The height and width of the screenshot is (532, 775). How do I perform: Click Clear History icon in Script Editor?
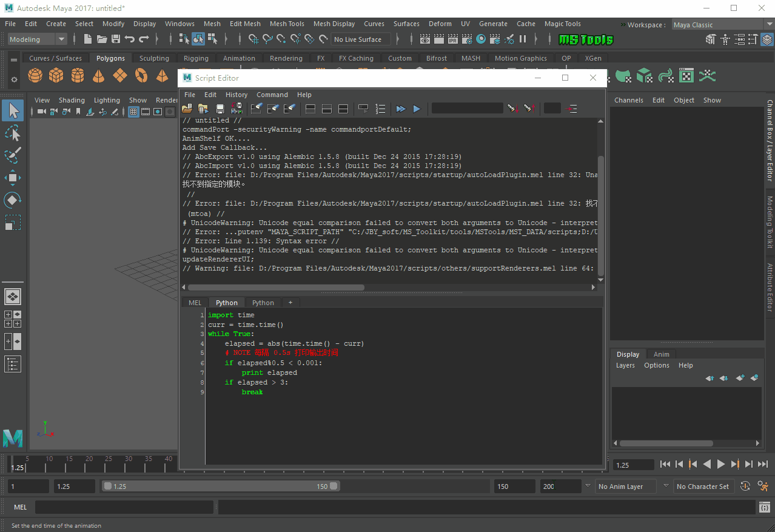pyautogui.click(x=257, y=109)
